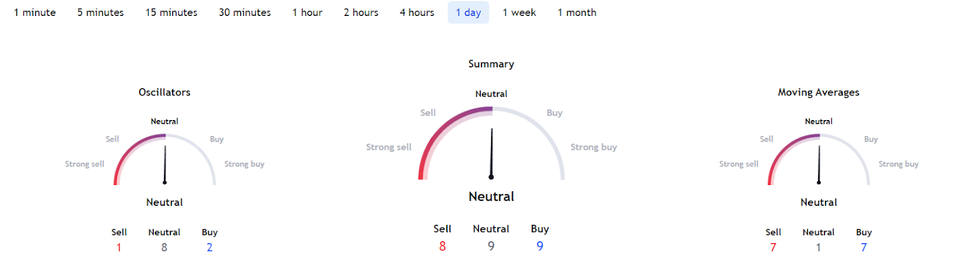Screen dimensions: 980x275
Task: Click the Summary heading text
Action: [491, 64]
